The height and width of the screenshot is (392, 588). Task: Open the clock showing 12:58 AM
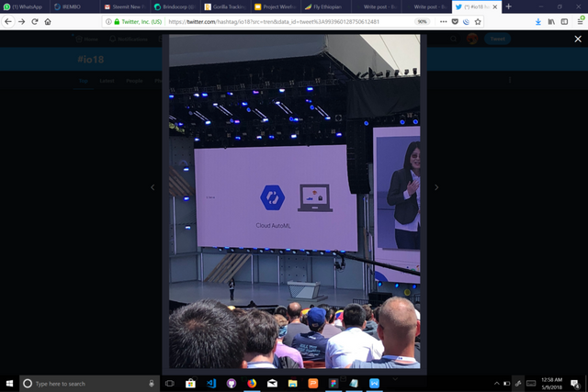(551, 384)
